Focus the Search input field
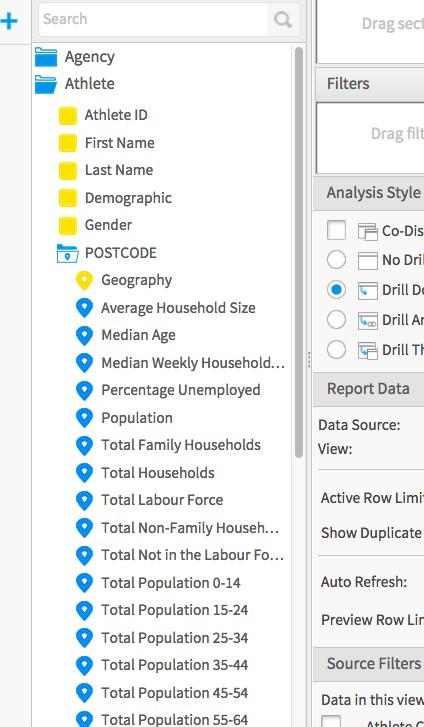 153,19
